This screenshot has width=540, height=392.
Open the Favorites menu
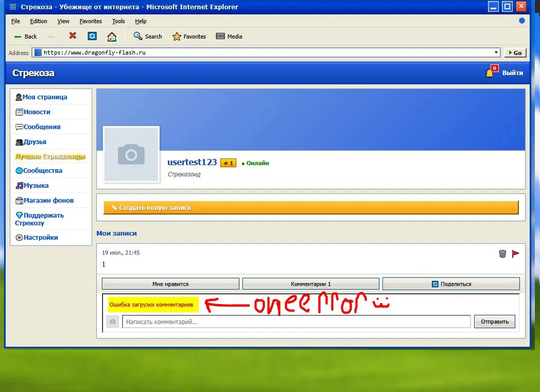click(x=91, y=21)
